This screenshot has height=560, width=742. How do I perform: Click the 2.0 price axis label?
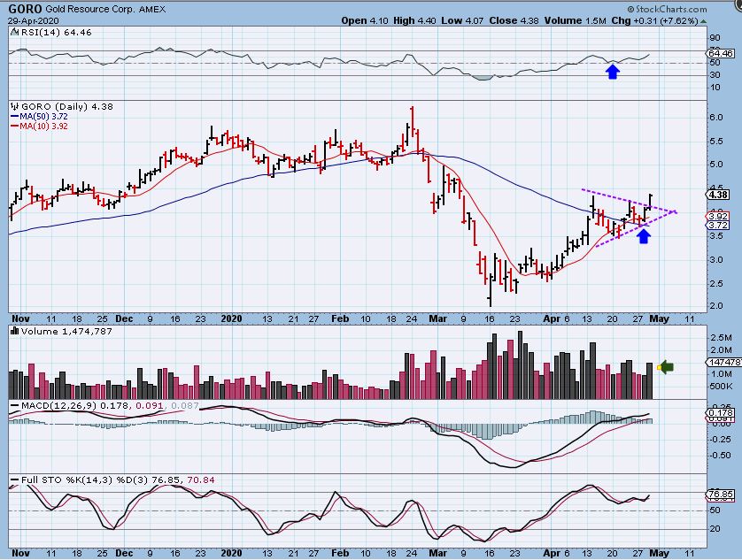click(x=716, y=306)
